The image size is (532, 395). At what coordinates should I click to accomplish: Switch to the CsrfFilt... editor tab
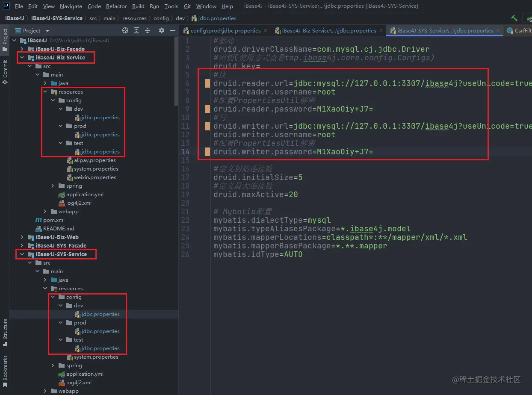click(519, 30)
